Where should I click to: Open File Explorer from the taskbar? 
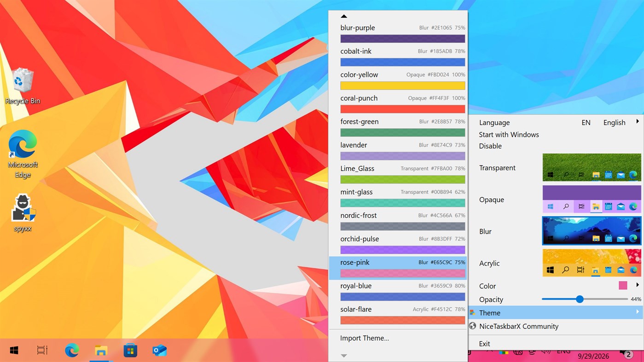[101, 351]
